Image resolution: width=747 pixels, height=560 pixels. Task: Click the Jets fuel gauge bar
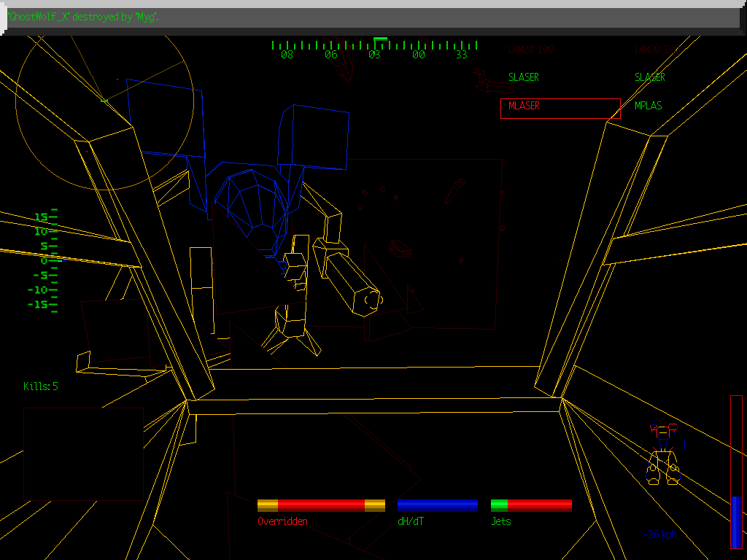(531, 505)
